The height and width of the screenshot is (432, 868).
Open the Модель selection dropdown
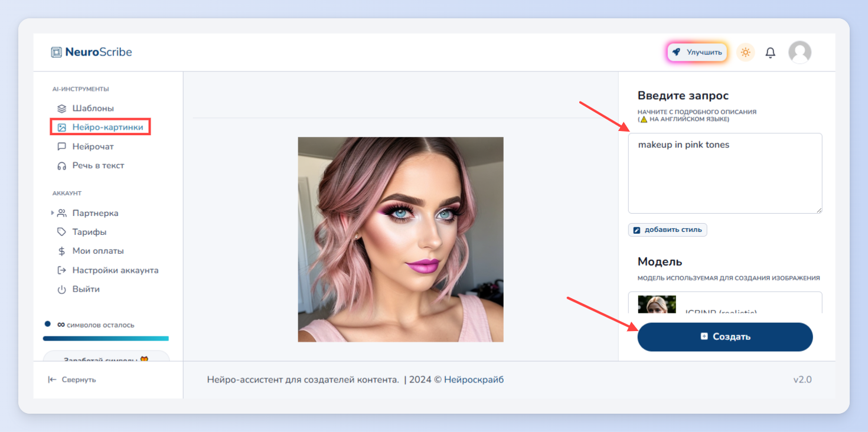coord(725,303)
